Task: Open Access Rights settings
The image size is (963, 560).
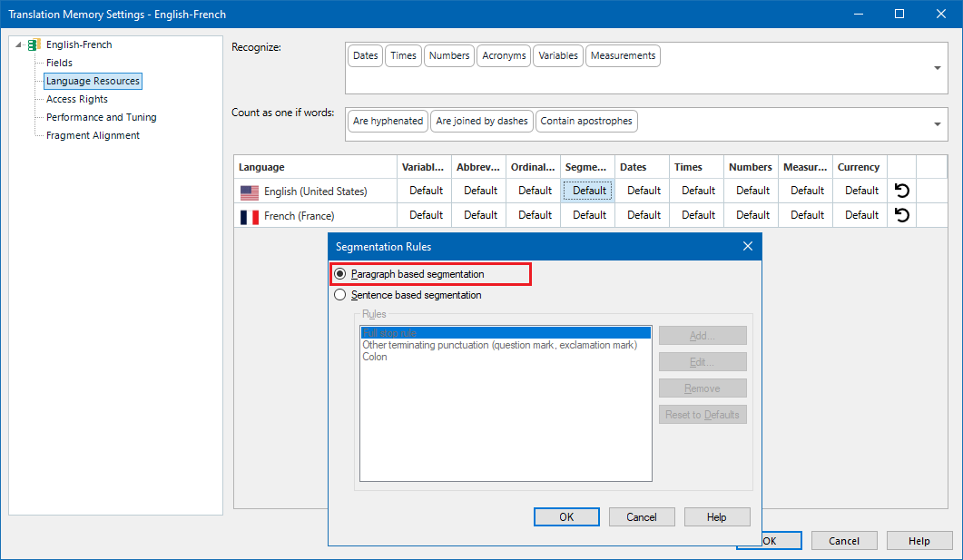Action: tap(77, 99)
